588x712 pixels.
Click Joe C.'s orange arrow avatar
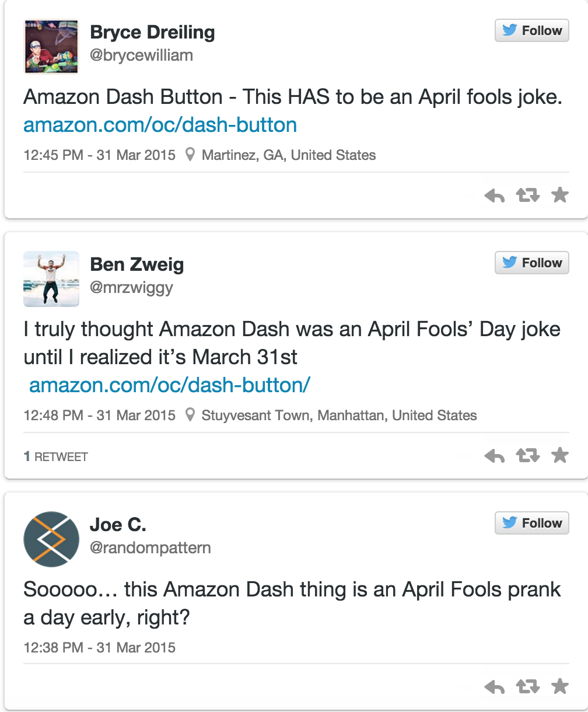[51, 539]
